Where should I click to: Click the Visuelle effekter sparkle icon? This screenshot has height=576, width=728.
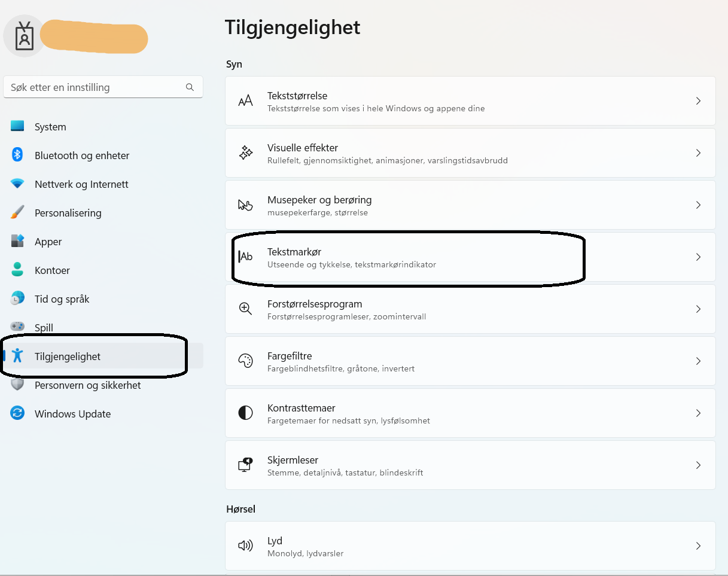[245, 153]
